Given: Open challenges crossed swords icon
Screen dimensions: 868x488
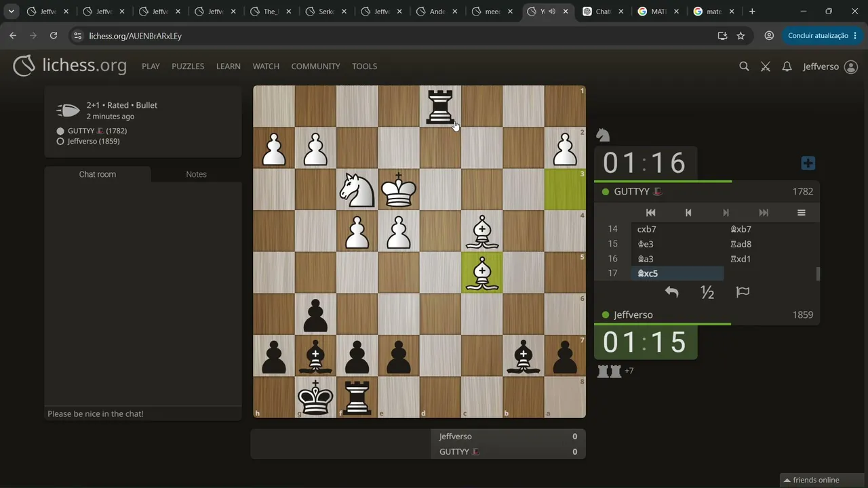Looking at the screenshot, I should [x=766, y=66].
